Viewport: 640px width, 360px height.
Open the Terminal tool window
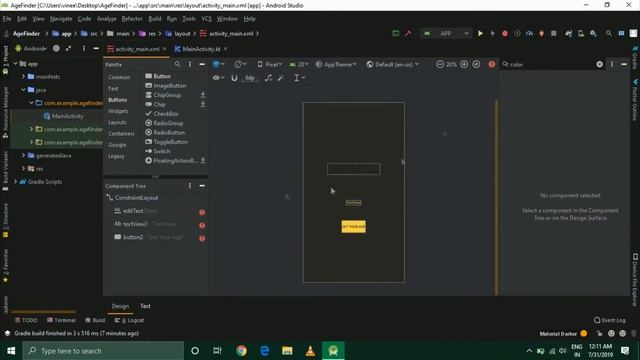[61, 320]
